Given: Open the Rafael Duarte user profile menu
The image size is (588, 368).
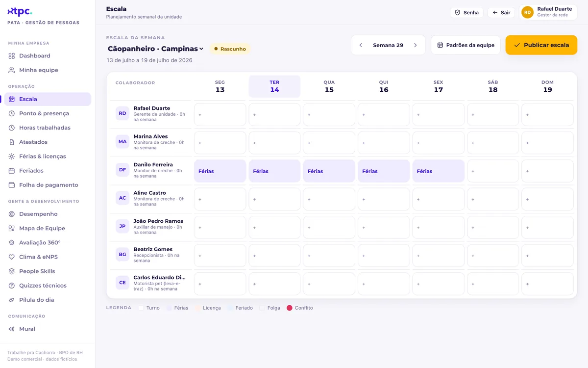Looking at the screenshot, I should (x=548, y=12).
